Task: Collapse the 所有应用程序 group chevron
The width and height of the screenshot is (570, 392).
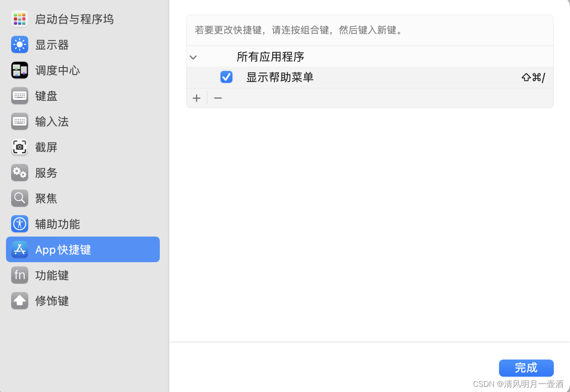Action: [193, 57]
